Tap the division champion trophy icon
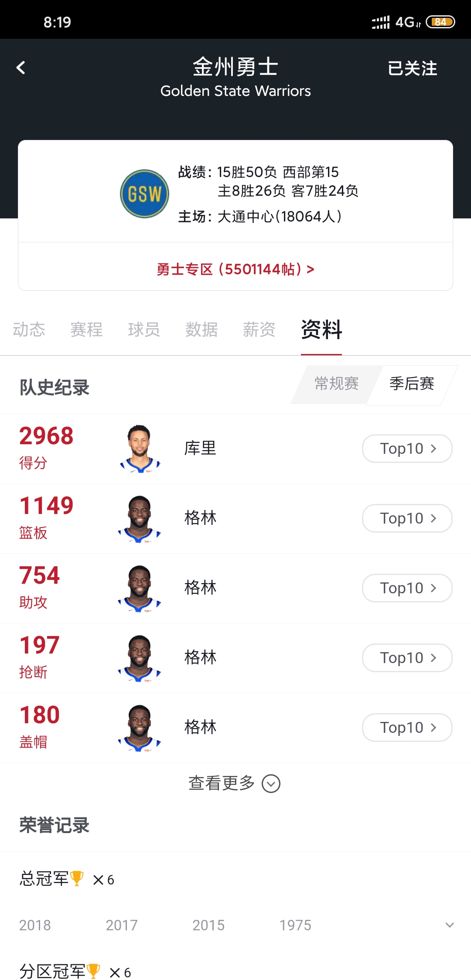Viewport: 471px width, 980px height. coord(93,971)
